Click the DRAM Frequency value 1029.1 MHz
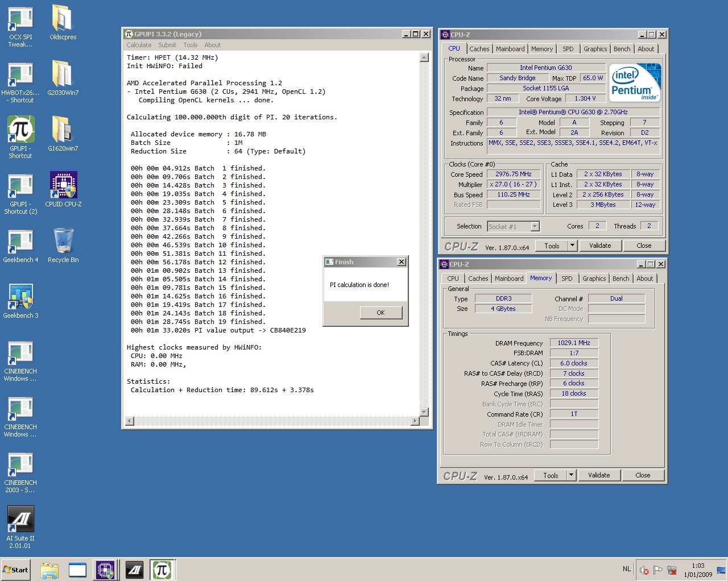The width and height of the screenshot is (728, 582). (x=574, y=343)
